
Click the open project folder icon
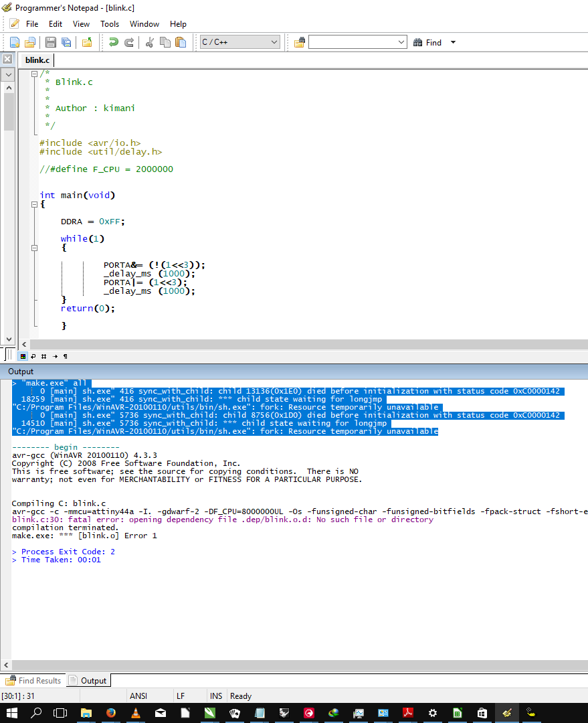pos(87,42)
